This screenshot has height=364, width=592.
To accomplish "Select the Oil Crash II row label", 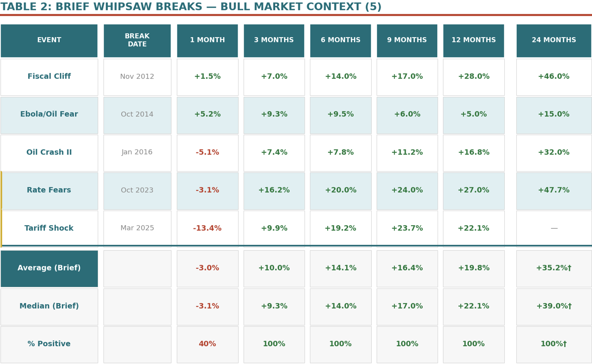I will coord(49,153).
